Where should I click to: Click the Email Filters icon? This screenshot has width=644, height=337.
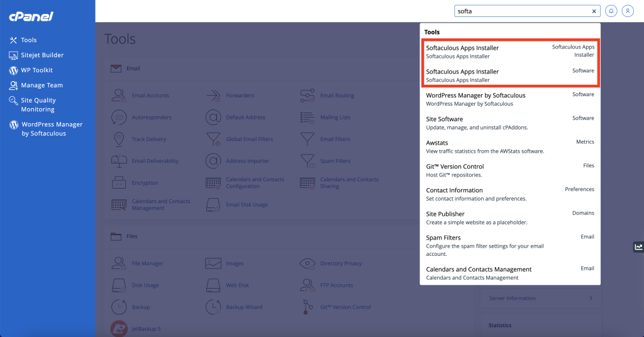pyautogui.click(x=307, y=139)
